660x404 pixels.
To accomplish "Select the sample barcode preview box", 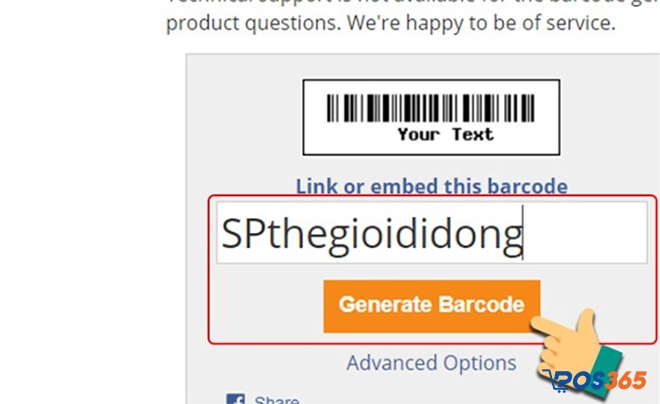I will (x=431, y=117).
